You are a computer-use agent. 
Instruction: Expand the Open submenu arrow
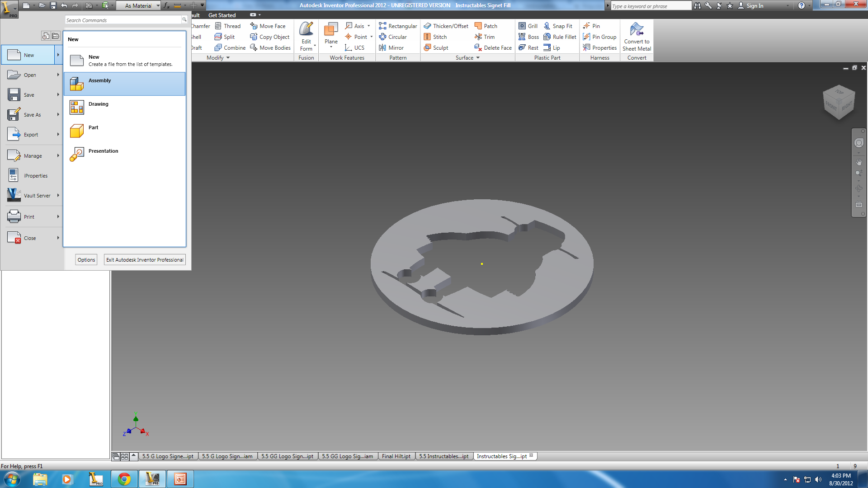[x=58, y=75]
